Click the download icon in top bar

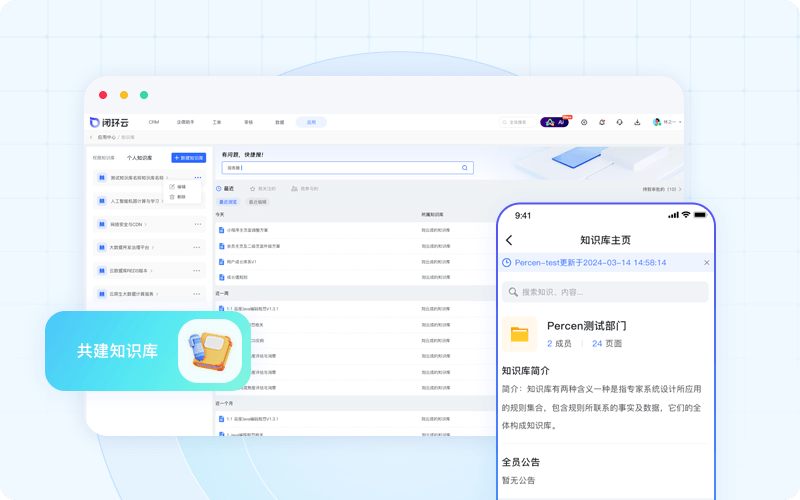(637, 122)
